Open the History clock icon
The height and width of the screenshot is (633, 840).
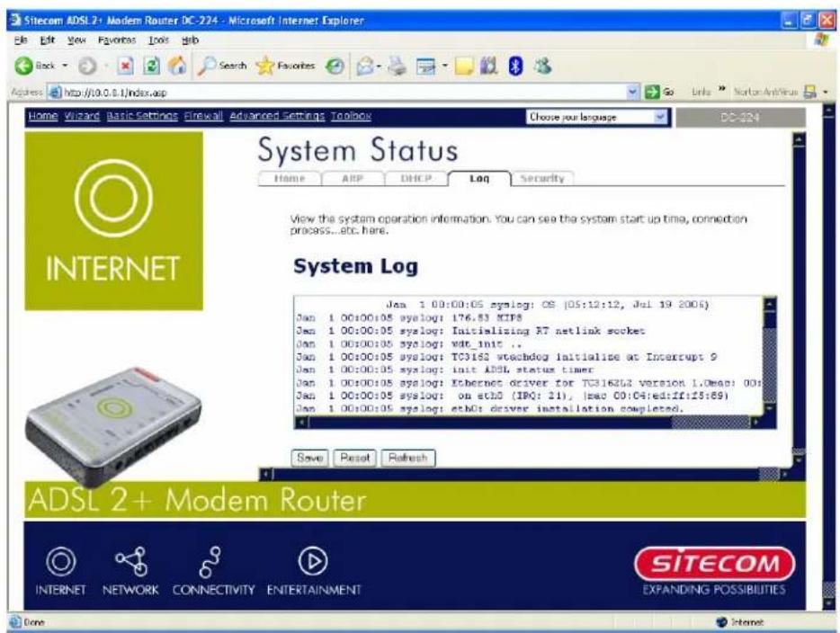pos(335,67)
